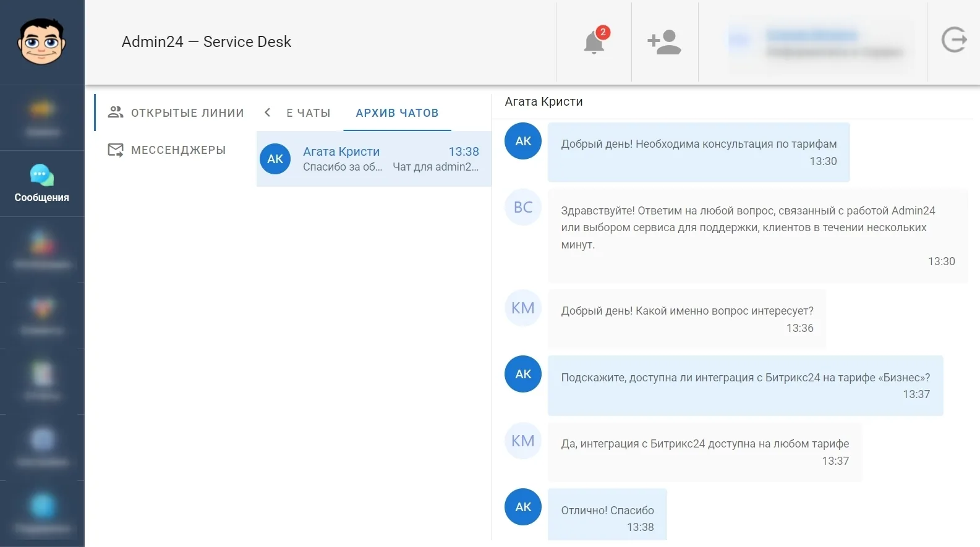The image size is (980, 547).
Task: Open the notifications bell icon
Action: click(594, 42)
